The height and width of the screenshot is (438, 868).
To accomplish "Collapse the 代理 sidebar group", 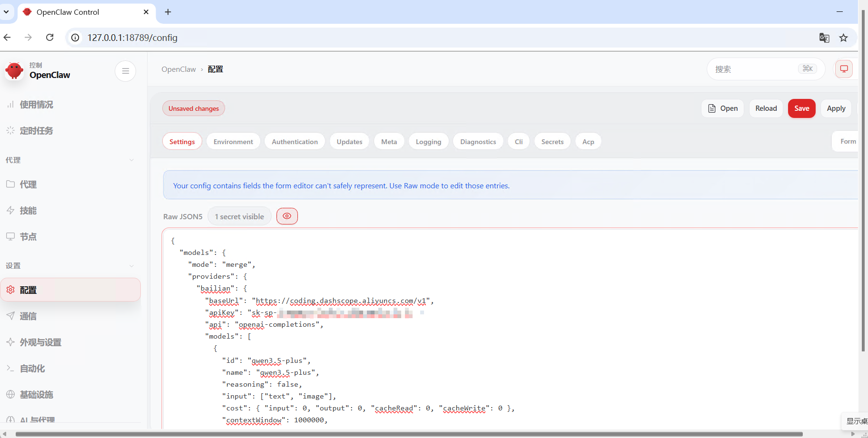I will pos(131,160).
